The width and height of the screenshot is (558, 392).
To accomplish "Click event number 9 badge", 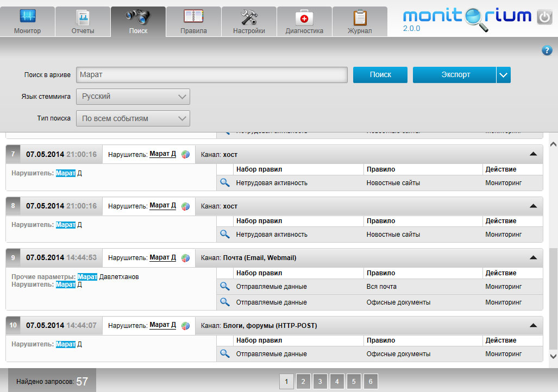I will coord(13,257).
